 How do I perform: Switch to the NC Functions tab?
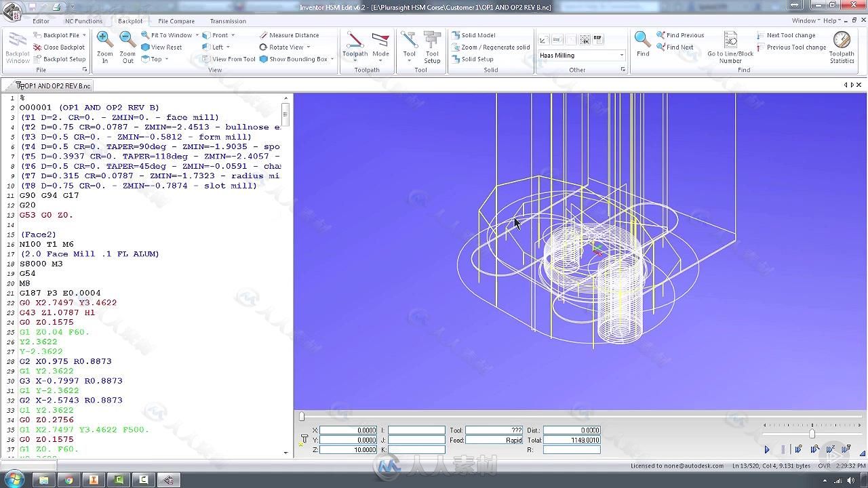click(83, 21)
